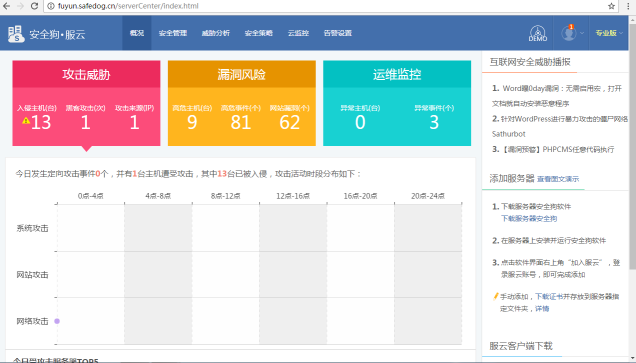Click the 添加服务器 heading
Image resolution: width=636 pixels, height=363 pixels.
click(x=512, y=178)
